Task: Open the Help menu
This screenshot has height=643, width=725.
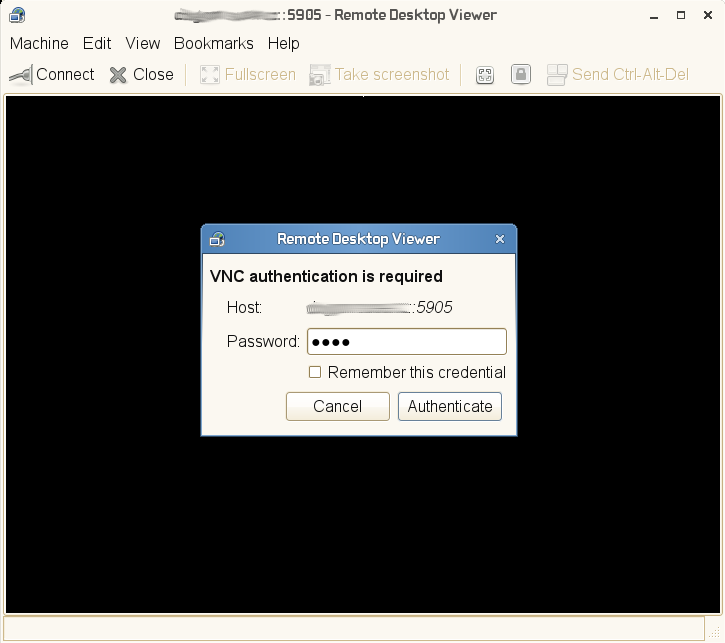Action: coord(284,44)
